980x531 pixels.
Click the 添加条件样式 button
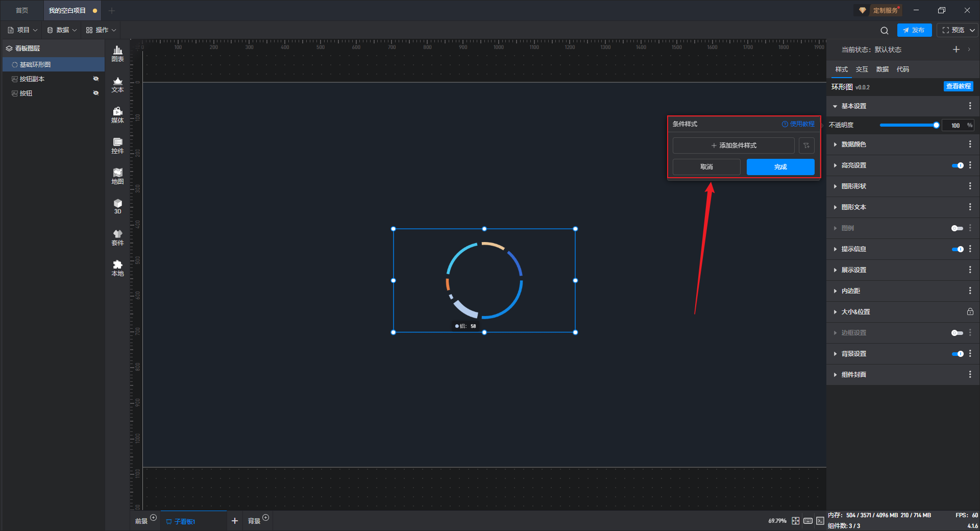(x=733, y=146)
